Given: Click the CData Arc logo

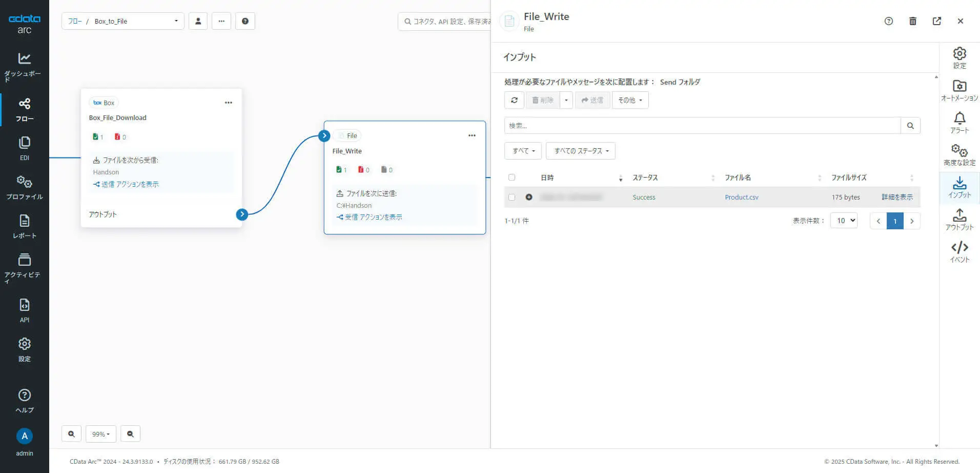Looking at the screenshot, I should point(24,24).
